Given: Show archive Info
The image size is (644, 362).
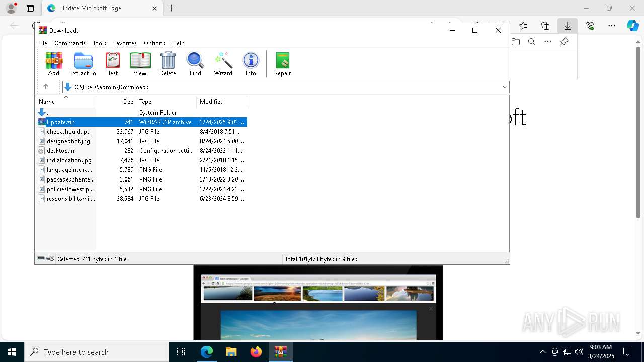Looking at the screenshot, I should 251,64.
